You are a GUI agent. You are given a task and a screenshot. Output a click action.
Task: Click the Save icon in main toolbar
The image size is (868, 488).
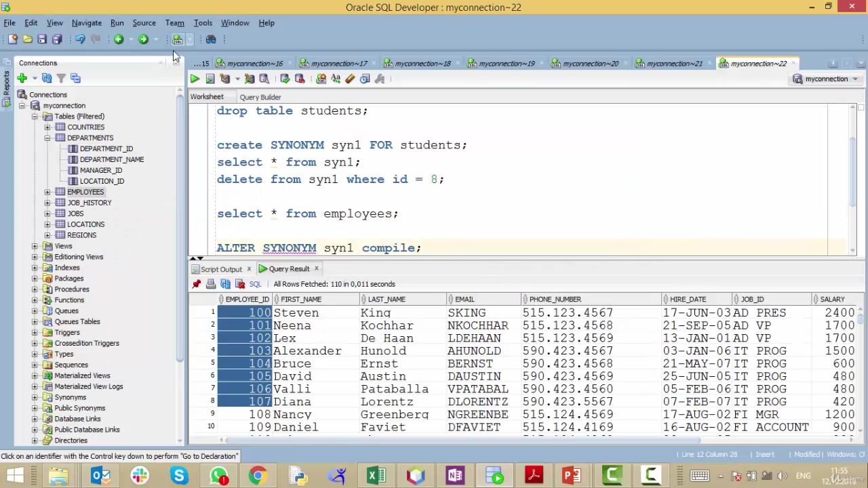pyautogui.click(x=42, y=39)
